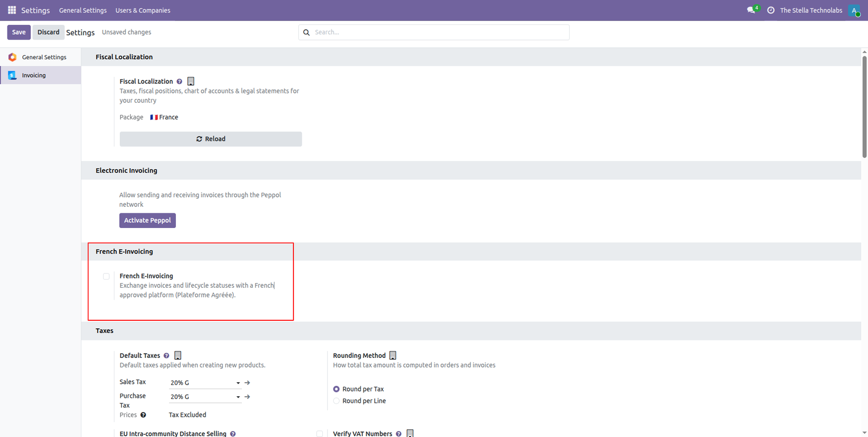Open the user avatar menu

(854, 10)
